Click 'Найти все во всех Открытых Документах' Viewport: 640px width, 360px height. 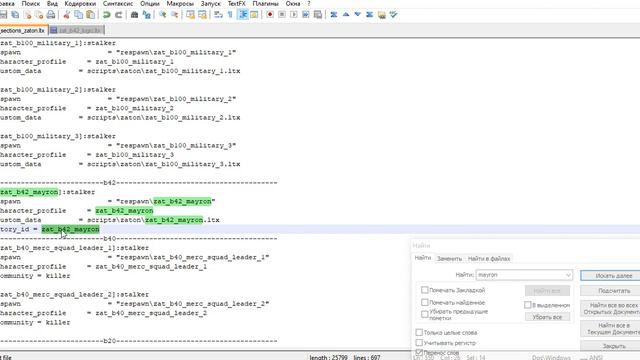pos(611,309)
